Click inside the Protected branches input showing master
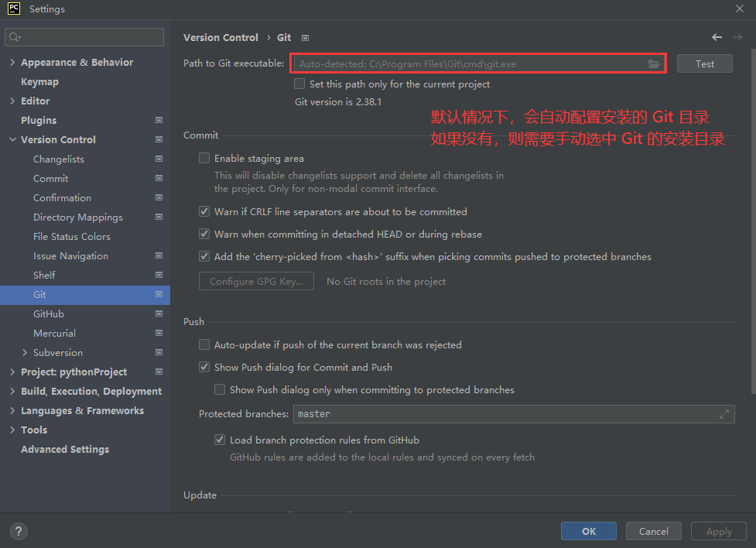 click(464, 414)
